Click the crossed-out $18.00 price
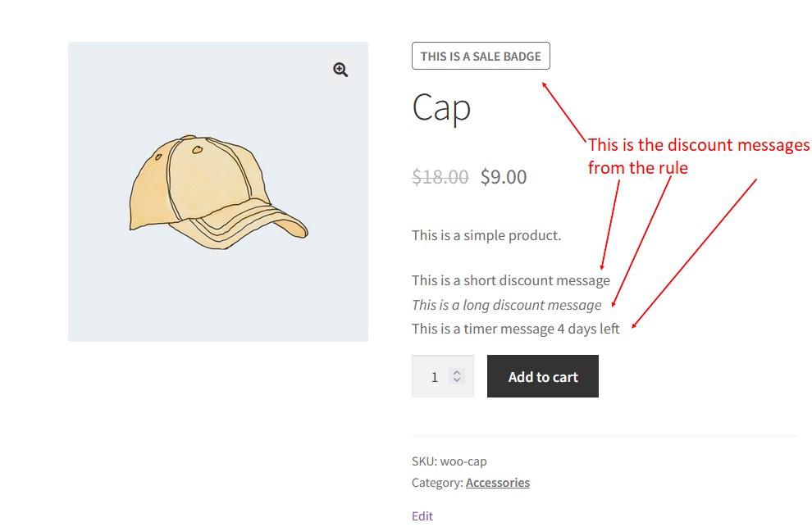This screenshot has width=812, height=527. tap(440, 177)
